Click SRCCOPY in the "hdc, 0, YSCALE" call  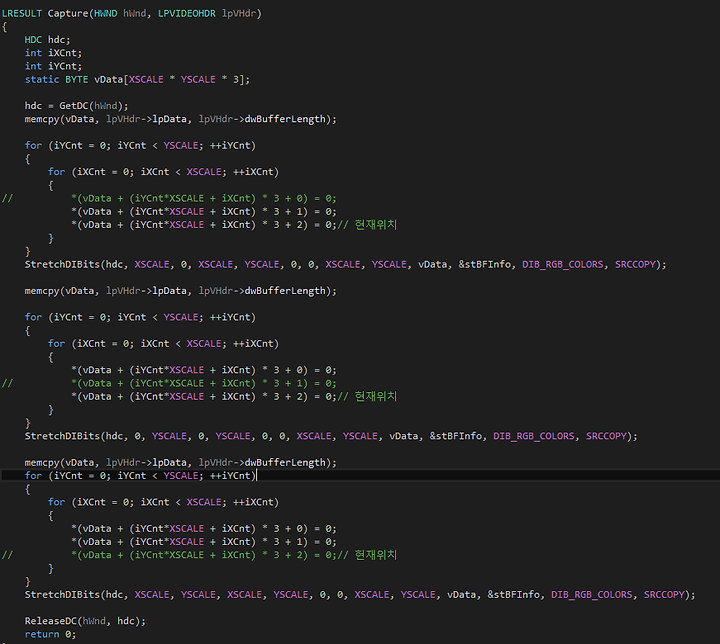click(x=606, y=436)
